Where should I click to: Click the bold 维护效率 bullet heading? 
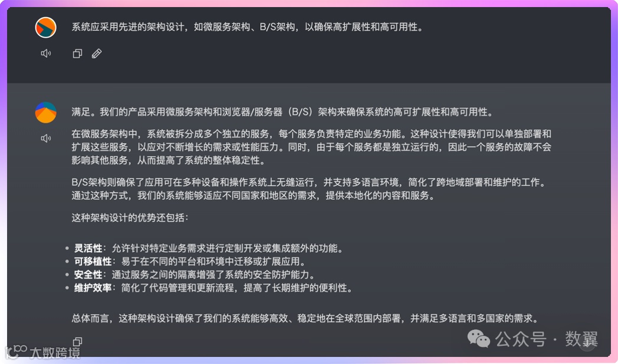[93, 287]
